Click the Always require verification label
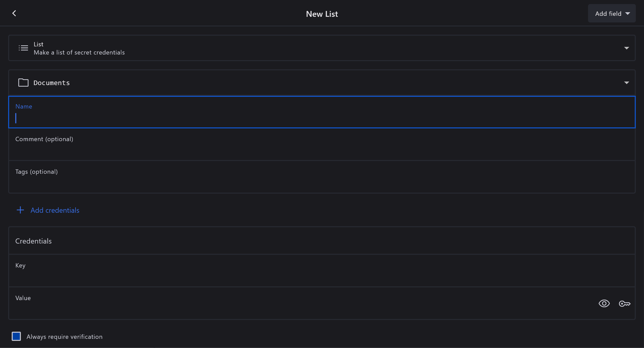 64,337
